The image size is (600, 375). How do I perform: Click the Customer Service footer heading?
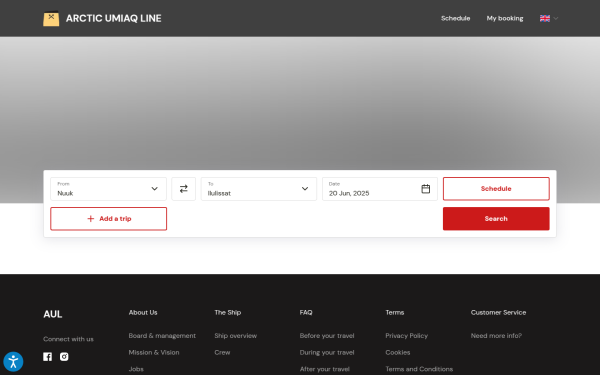[x=498, y=313]
